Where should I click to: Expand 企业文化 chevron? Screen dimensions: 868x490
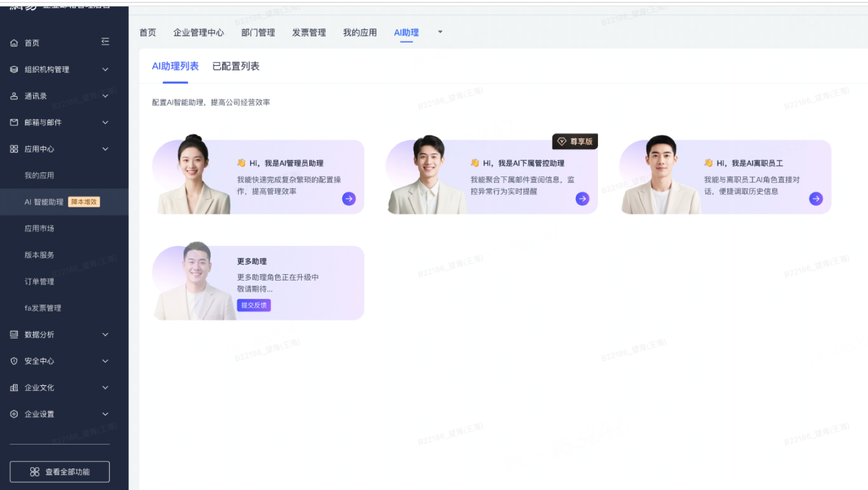coord(105,388)
